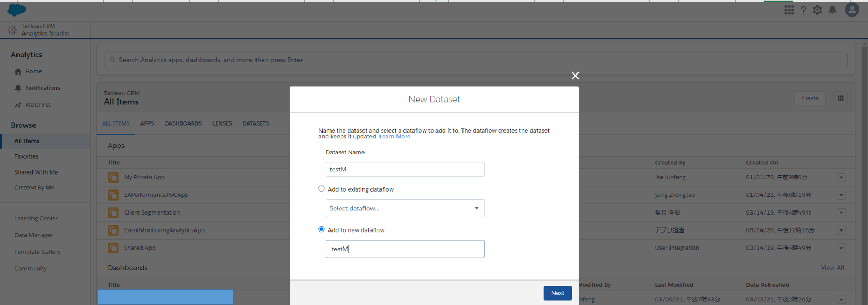Click the Last Modified column header
The height and width of the screenshot is (305, 868).
click(x=674, y=285)
